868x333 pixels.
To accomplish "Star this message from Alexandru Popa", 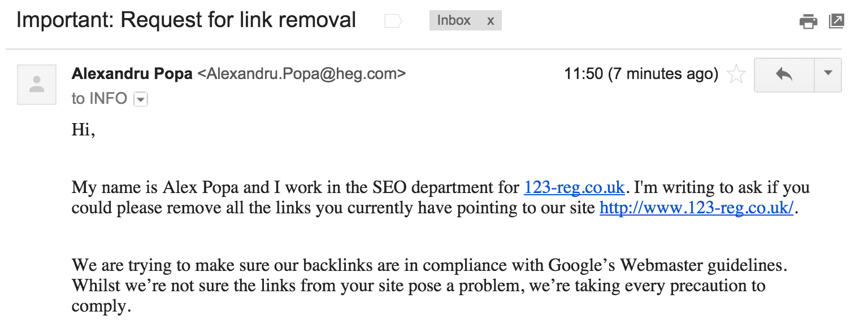I will coord(736,75).
